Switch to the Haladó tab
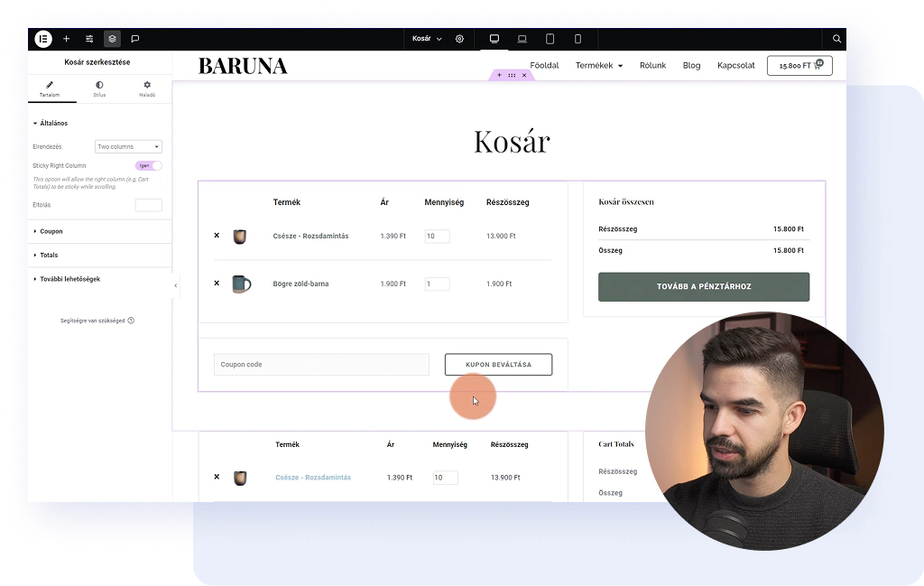 pyautogui.click(x=147, y=88)
